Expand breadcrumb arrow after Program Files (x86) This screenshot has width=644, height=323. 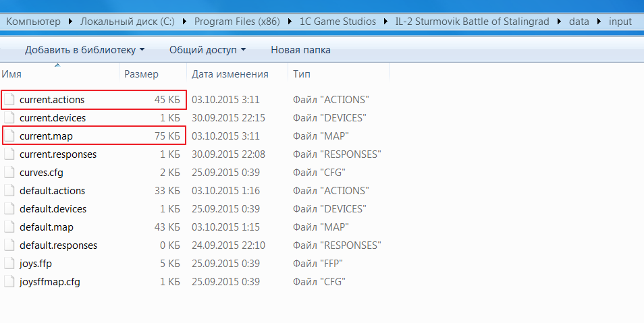pos(290,22)
